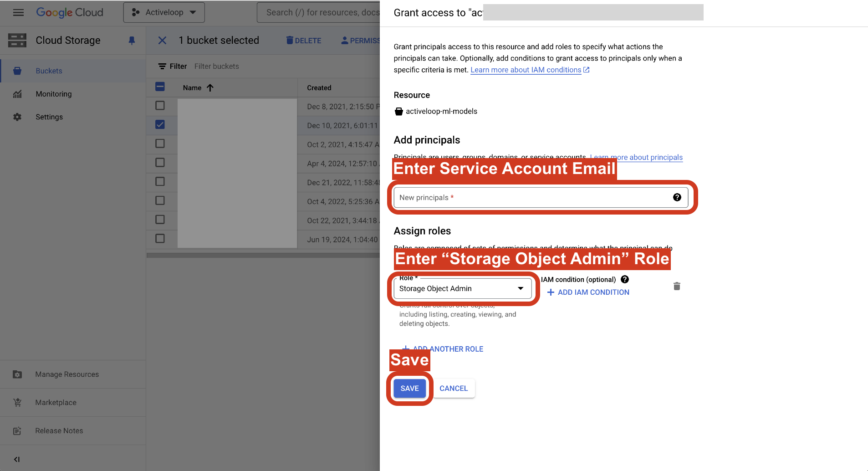
Task: Click the CANCEL button
Action: click(453, 388)
